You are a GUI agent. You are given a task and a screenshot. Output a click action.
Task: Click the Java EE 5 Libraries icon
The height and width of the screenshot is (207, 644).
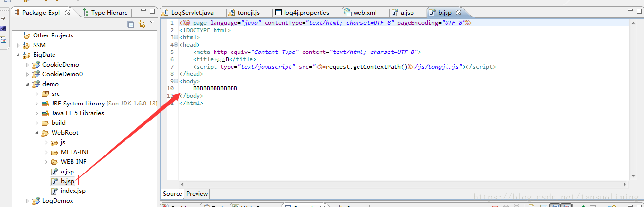pyautogui.click(x=45, y=113)
